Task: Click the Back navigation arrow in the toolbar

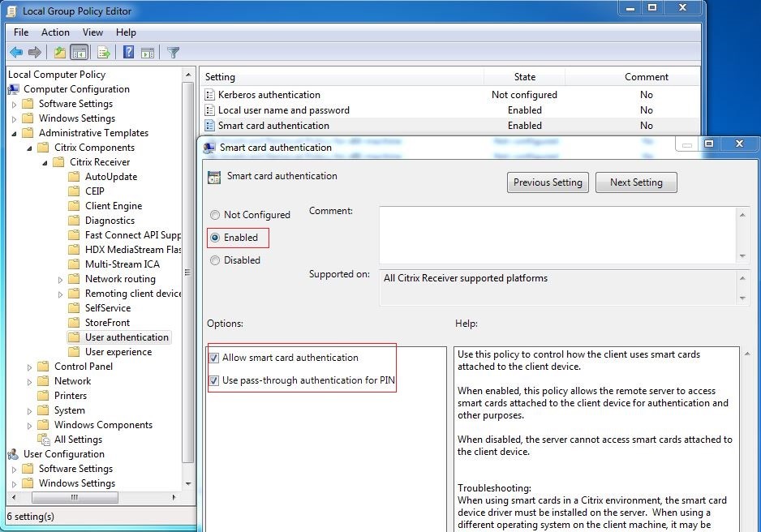Action: [x=15, y=52]
